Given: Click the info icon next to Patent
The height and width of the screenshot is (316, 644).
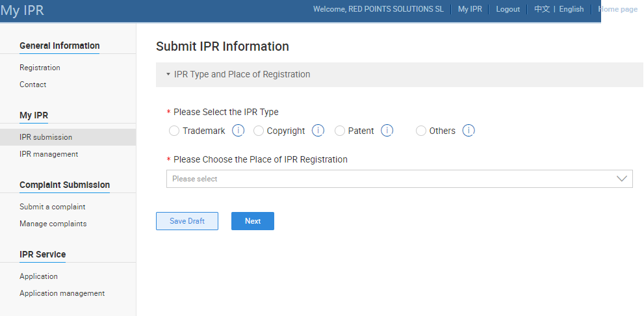Looking at the screenshot, I should (x=387, y=131).
